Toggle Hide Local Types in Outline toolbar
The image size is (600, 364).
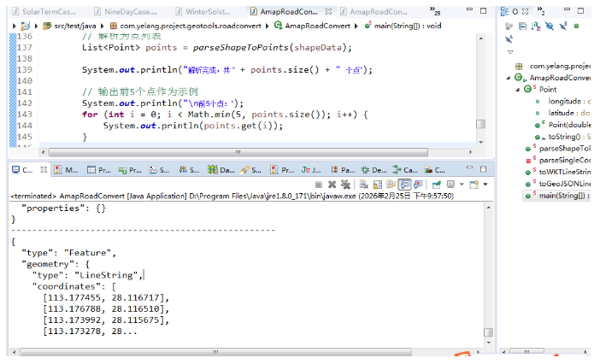coord(509,39)
